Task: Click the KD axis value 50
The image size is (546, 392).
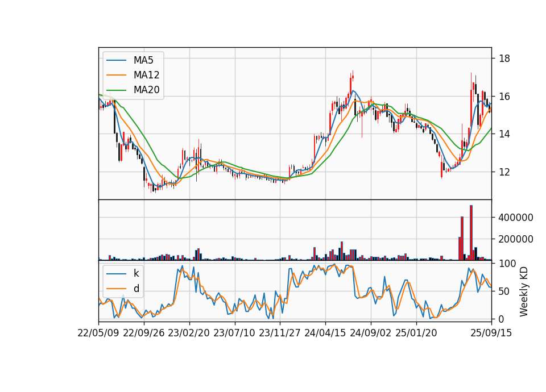Action: [504, 291]
